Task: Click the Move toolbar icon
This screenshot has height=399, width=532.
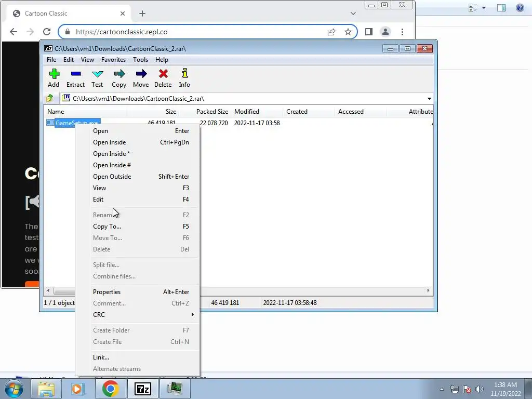Action: point(141,78)
